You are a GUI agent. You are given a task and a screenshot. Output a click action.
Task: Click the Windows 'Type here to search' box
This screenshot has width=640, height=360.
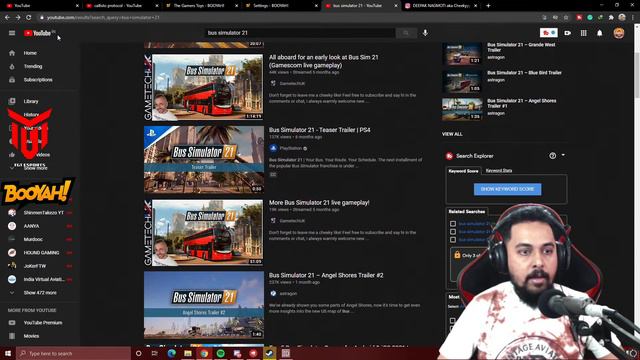pos(73,353)
